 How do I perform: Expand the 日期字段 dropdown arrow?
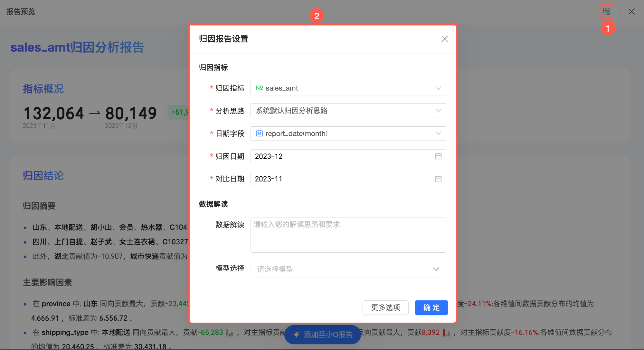[438, 133]
